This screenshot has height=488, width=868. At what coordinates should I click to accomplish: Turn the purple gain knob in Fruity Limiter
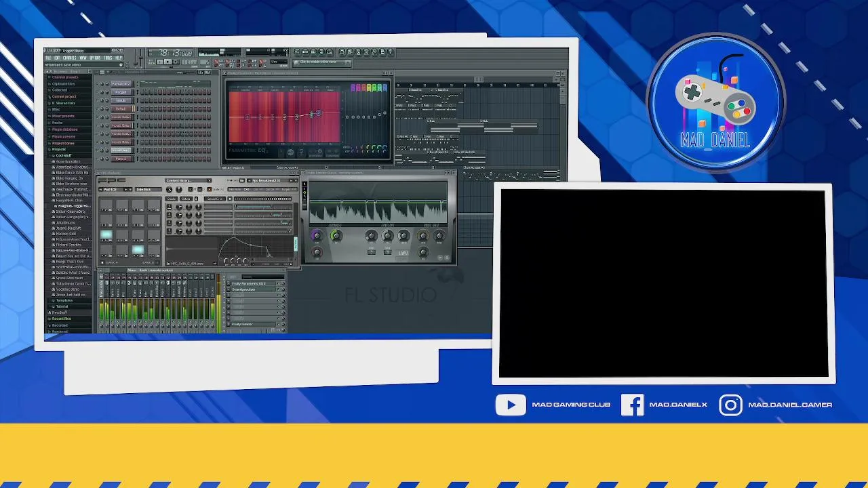(317, 236)
